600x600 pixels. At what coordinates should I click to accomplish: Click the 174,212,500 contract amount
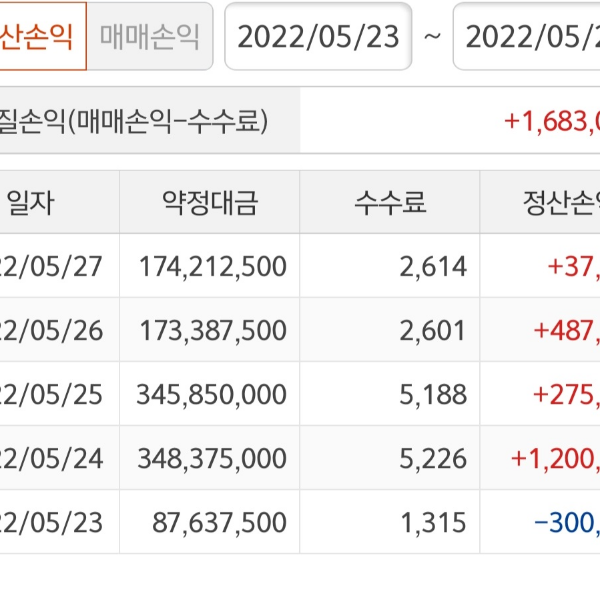213,266
